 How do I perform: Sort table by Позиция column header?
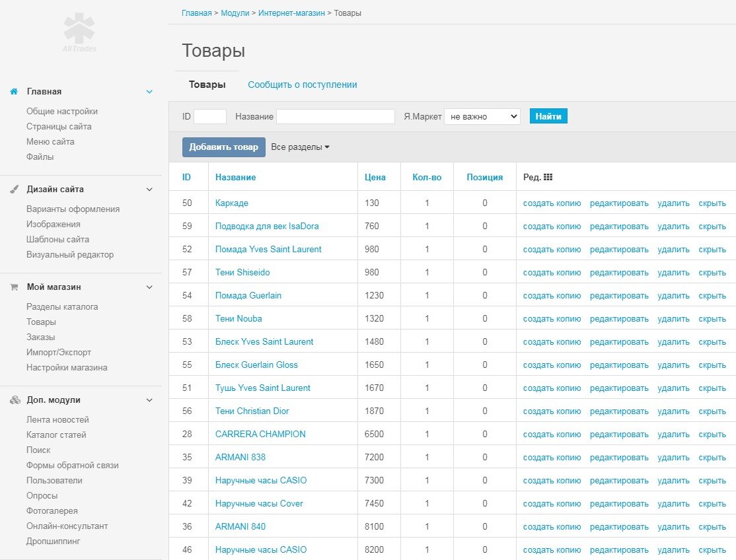(x=484, y=177)
